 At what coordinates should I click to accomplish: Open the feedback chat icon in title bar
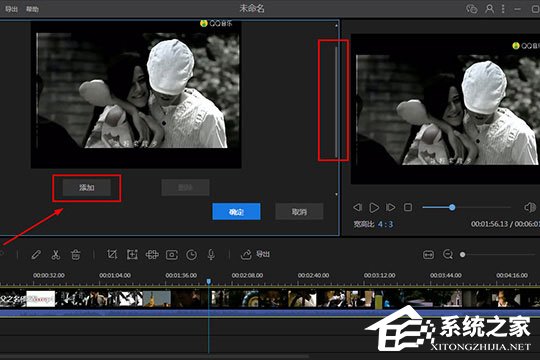[x=471, y=9]
